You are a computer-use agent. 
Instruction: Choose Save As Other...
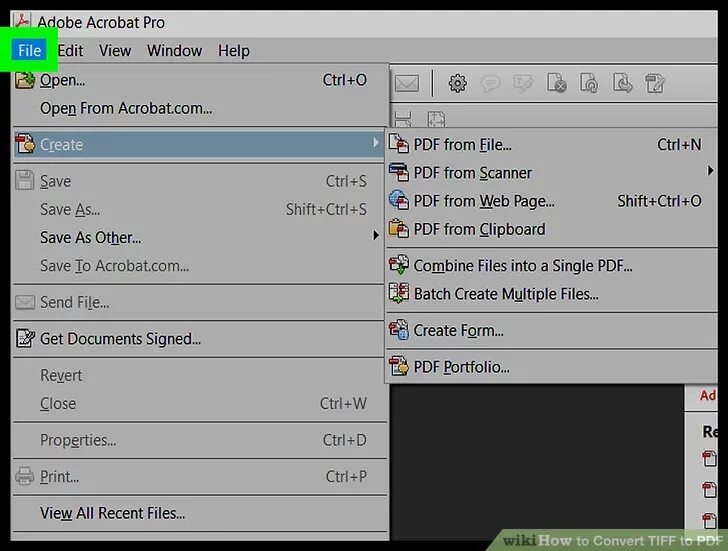coord(200,238)
